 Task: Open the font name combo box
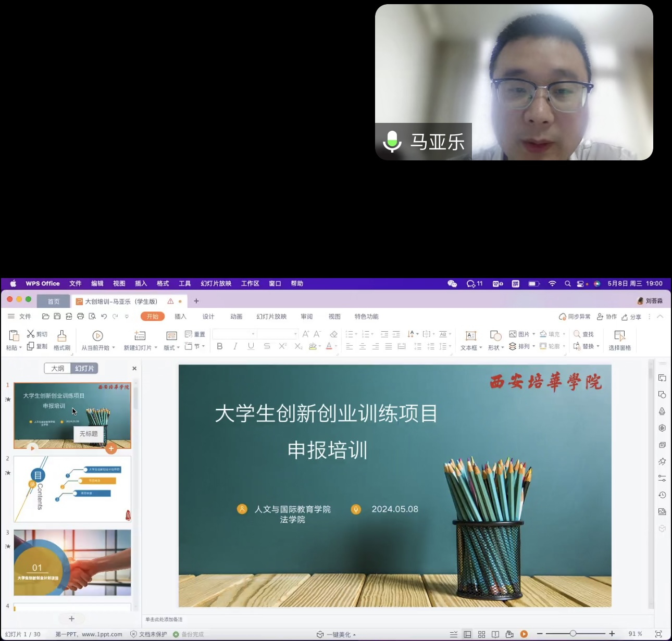234,334
